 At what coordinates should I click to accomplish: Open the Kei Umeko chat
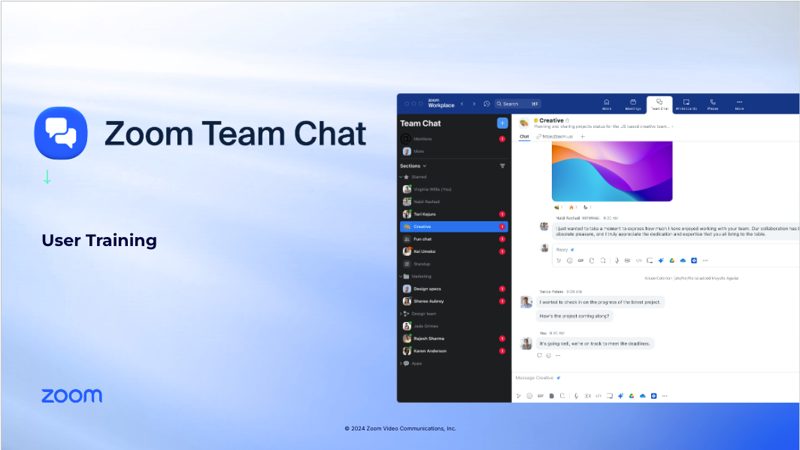(x=454, y=252)
